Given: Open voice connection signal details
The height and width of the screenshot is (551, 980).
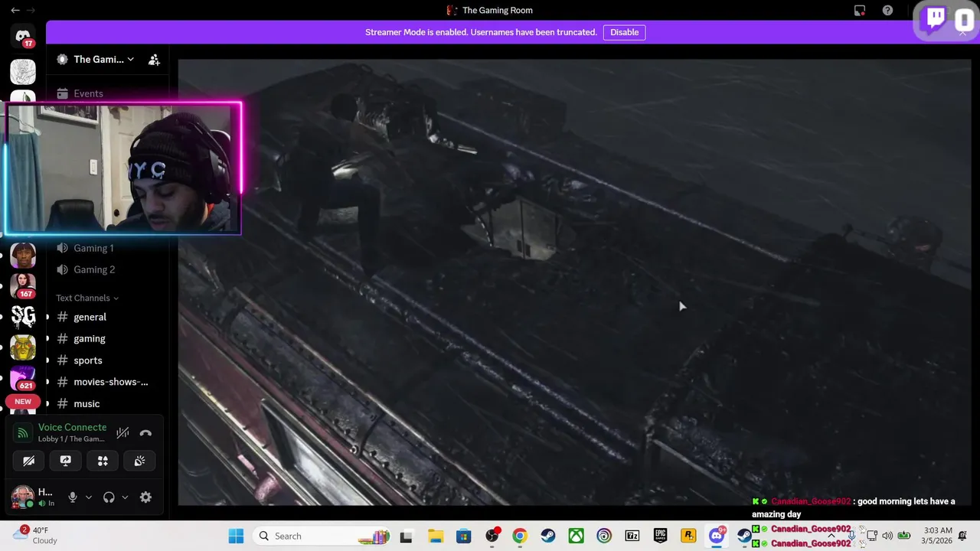Looking at the screenshot, I should coord(23,433).
